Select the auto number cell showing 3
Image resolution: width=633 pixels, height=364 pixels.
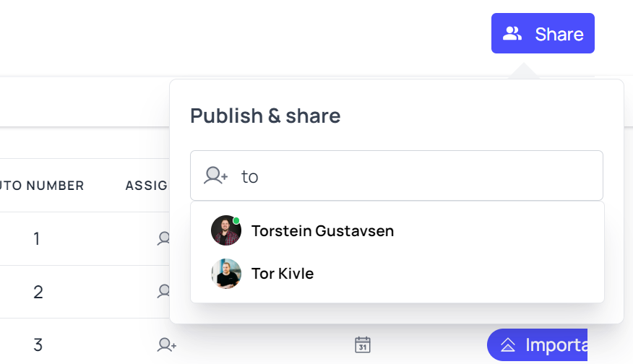pos(38,345)
